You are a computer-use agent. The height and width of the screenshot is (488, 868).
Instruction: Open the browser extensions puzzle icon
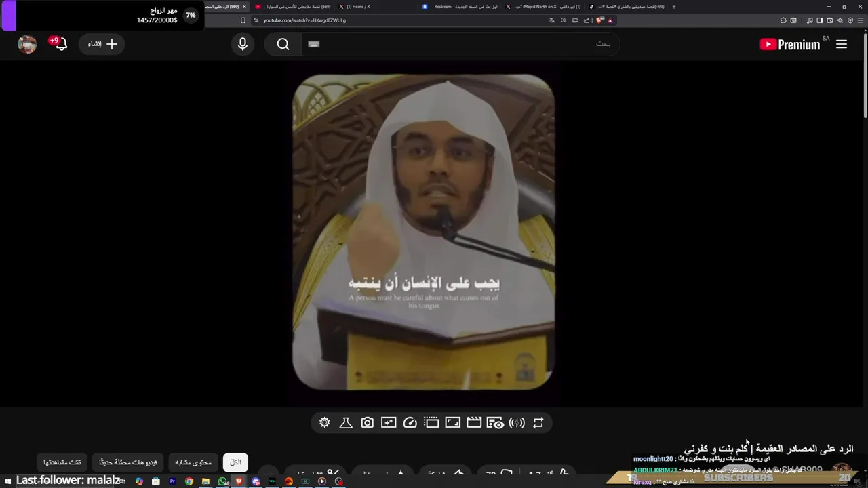click(783, 20)
